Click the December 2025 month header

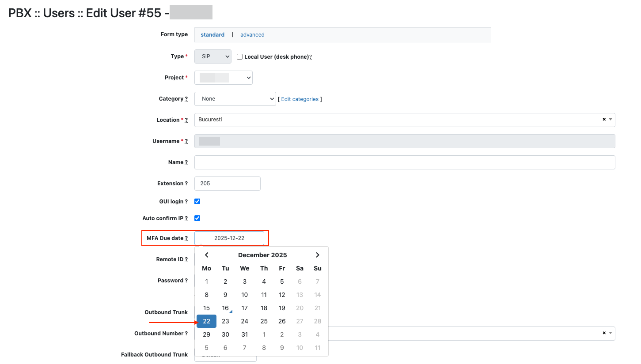[x=262, y=255]
